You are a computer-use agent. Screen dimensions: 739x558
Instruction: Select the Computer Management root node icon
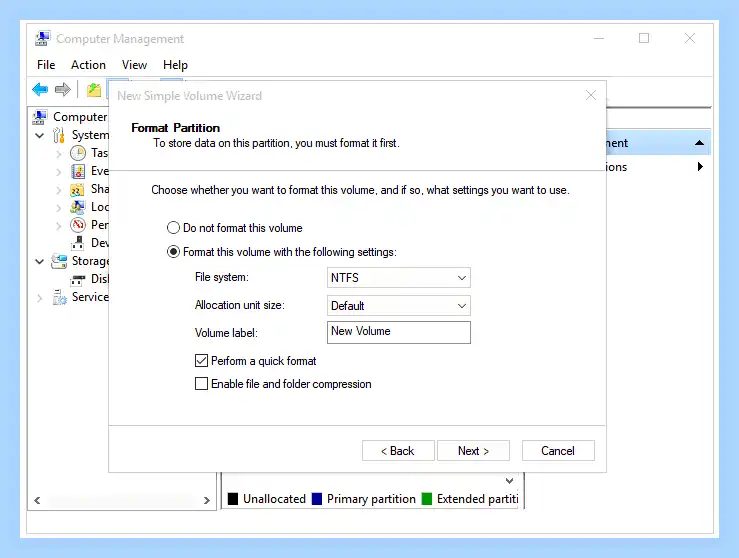(40, 117)
